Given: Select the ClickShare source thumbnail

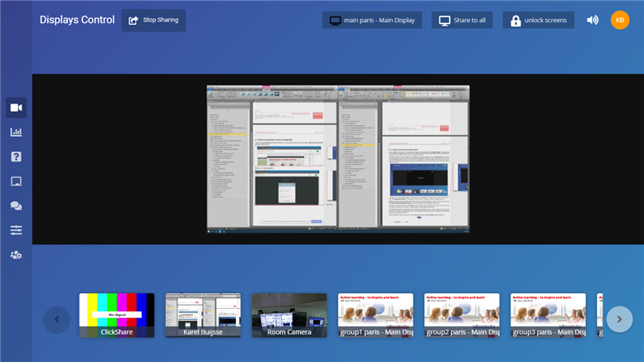Looking at the screenshot, I should [117, 315].
